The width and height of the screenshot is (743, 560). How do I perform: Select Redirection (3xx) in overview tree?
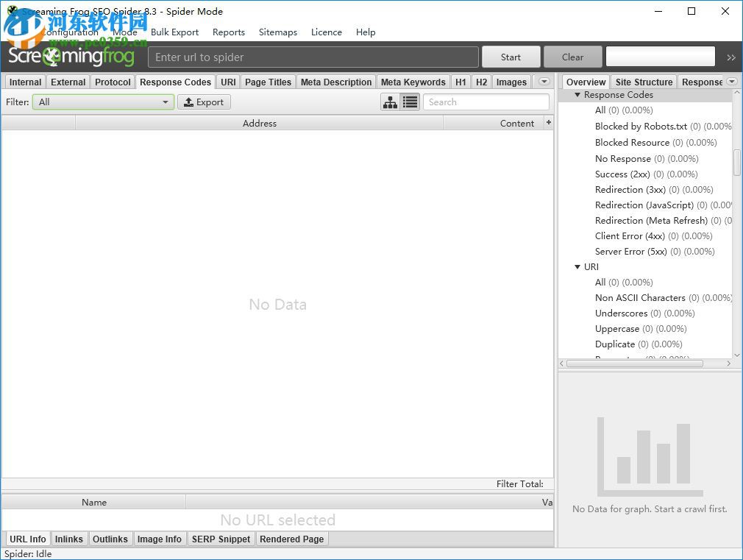[654, 190]
